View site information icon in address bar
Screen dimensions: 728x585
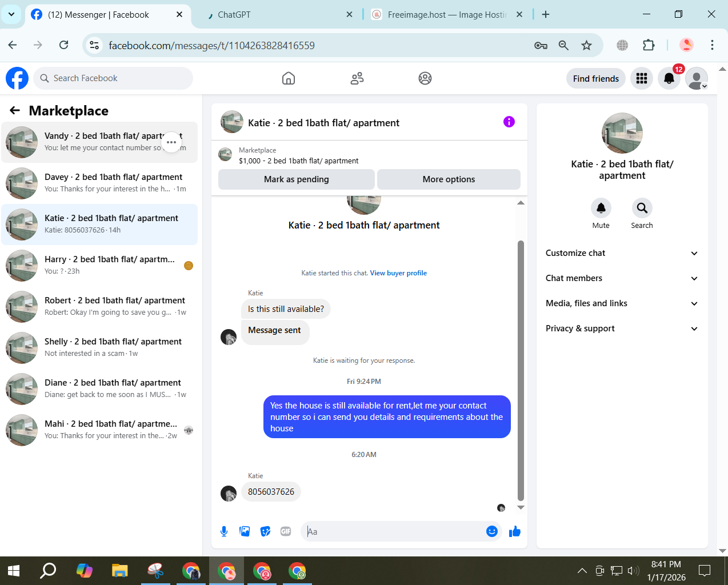(x=95, y=45)
